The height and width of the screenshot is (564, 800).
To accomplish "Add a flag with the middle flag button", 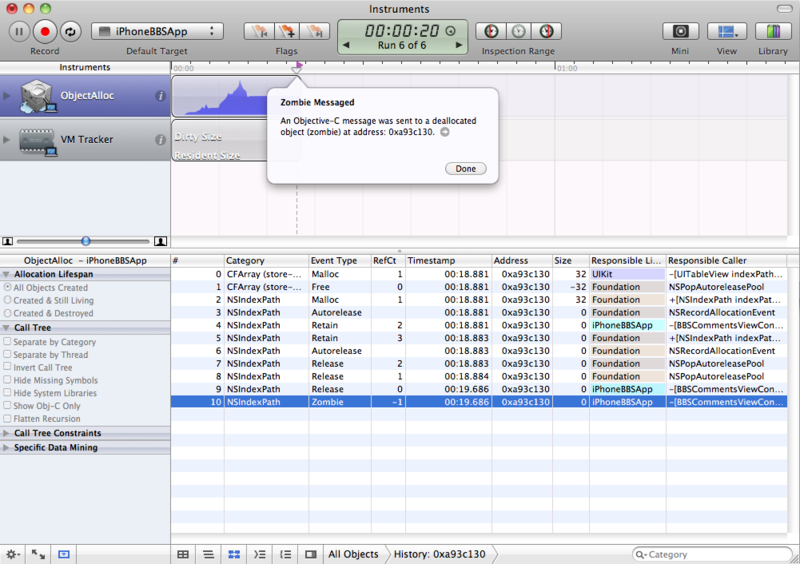I will (287, 31).
